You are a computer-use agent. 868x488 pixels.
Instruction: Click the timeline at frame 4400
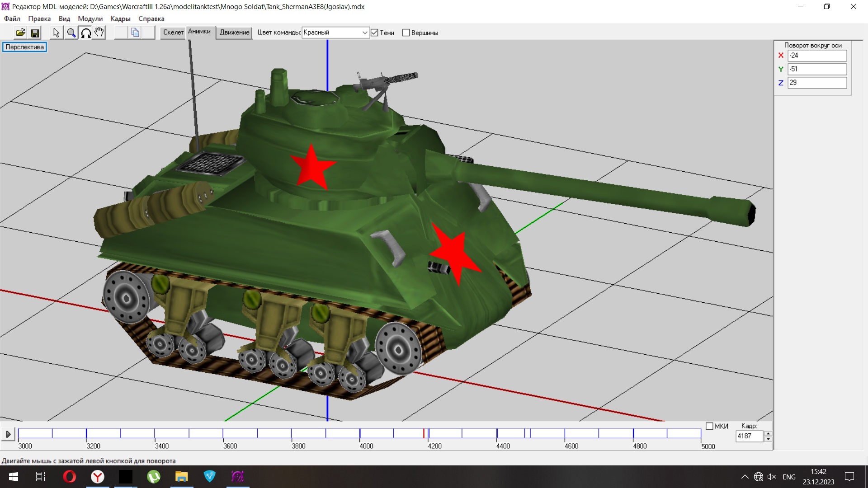click(x=497, y=434)
